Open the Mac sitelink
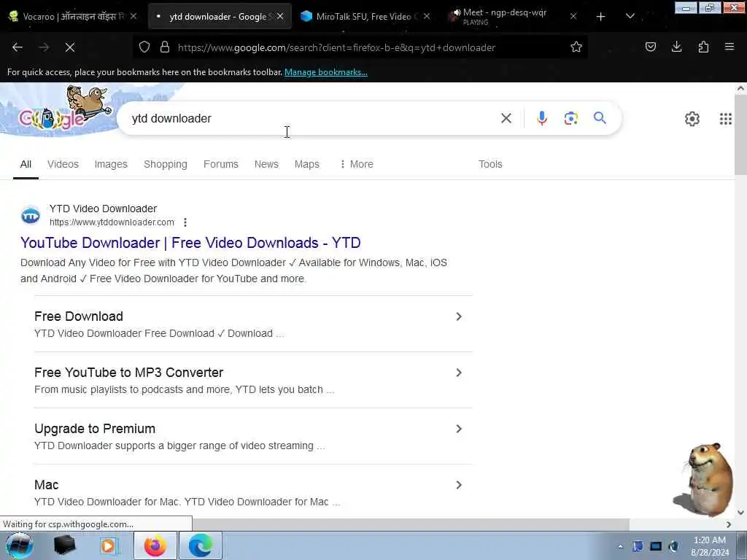This screenshot has height=560, width=747. [x=46, y=485]
